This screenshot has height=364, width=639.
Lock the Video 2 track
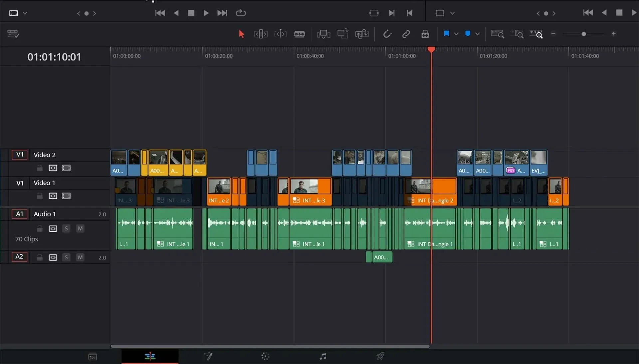coord(40,168)
